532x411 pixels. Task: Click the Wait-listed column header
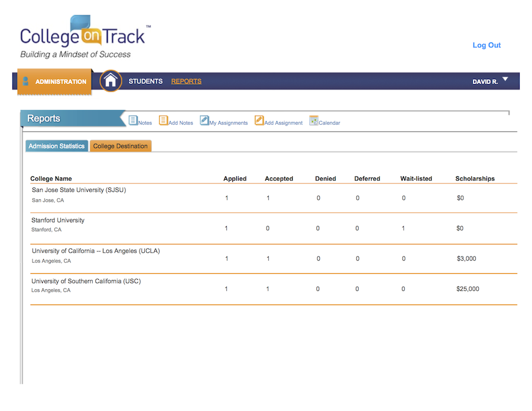(416, 179)
